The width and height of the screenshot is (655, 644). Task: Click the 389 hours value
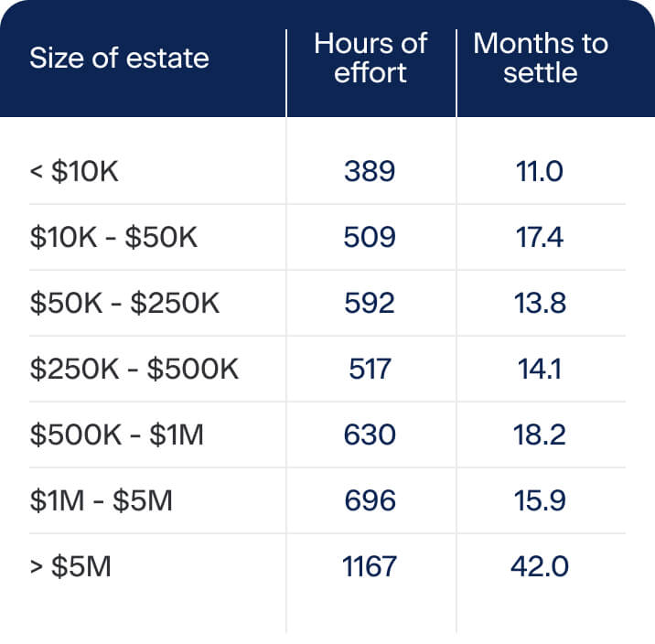(370, 171)
